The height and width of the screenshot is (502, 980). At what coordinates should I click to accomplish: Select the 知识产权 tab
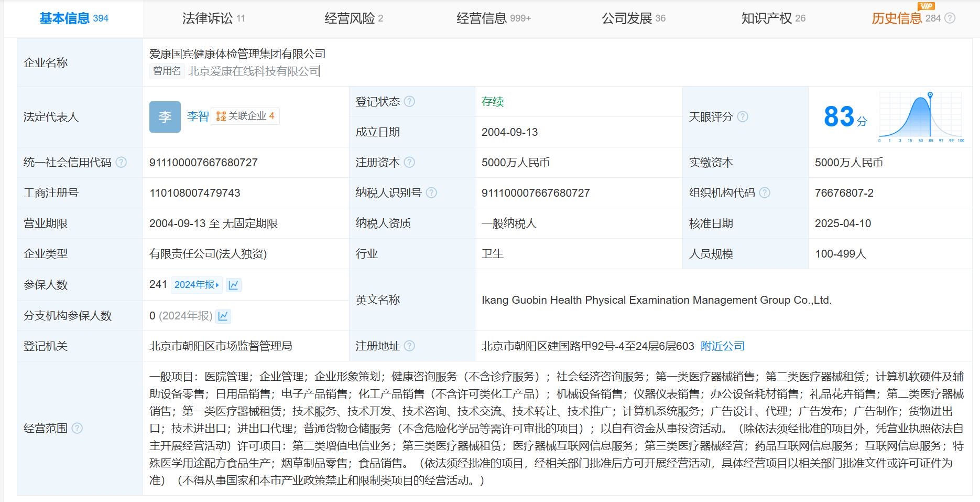coord(773,18)
